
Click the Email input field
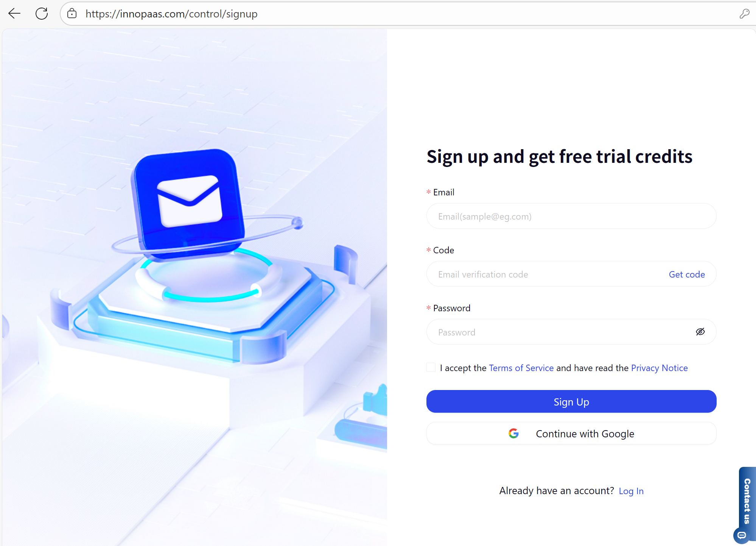[571, 216]
